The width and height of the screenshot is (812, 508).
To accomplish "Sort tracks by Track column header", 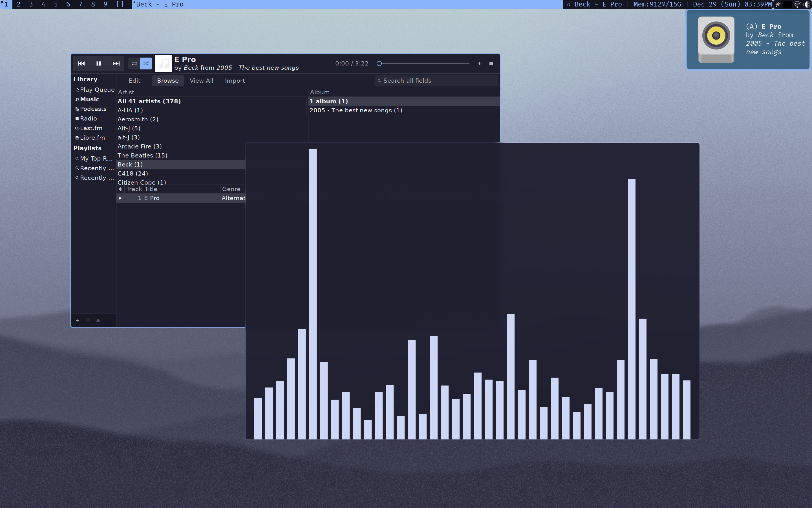I will 134,189.
